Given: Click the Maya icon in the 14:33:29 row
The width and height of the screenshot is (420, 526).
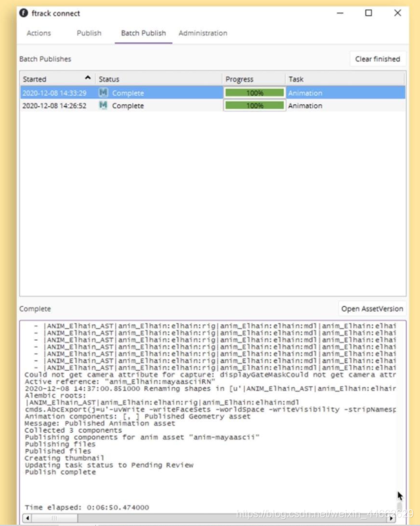Looking at the screenshot, I should (104, 93).
